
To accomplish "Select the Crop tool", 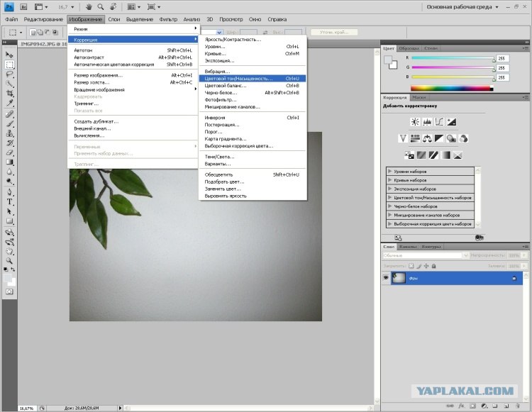I will [x=9, y=94].
